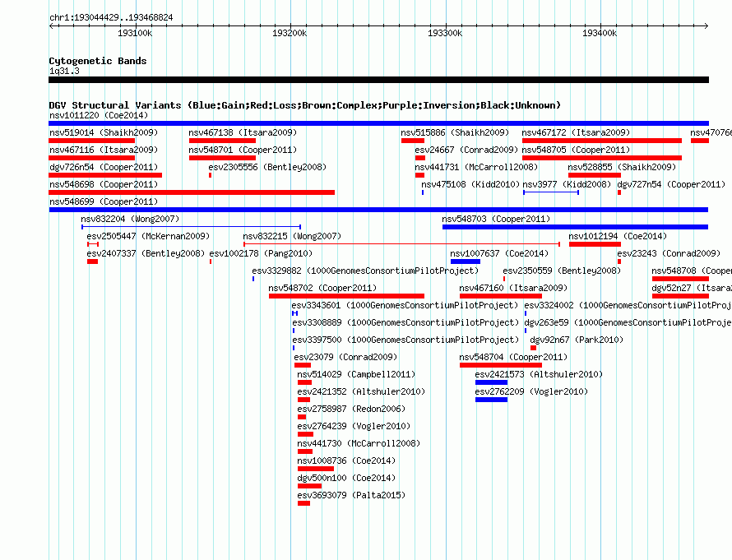Click the red loss bar under nsv548702
732x560 pixels.
tap(346, 296)
